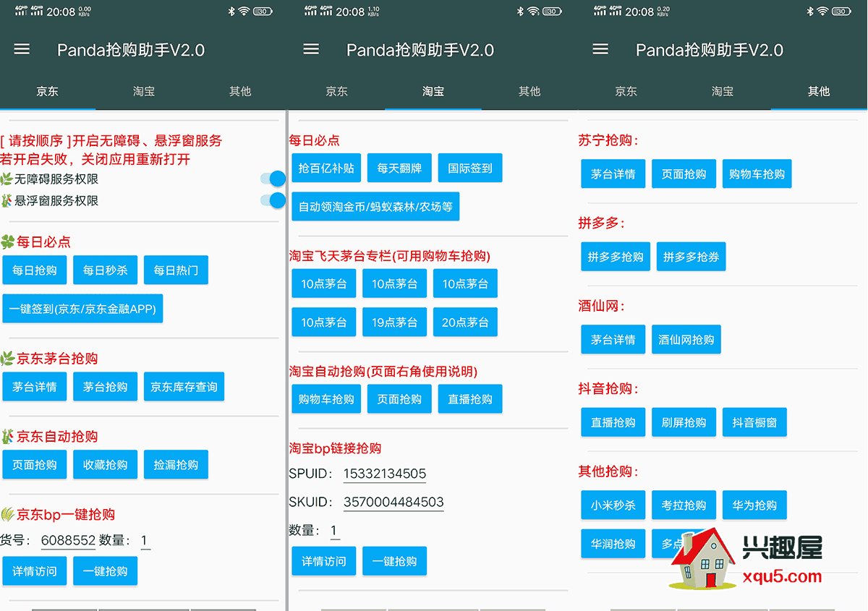Edit the SPUID field 15332134505
This screenshot has width=868, height=611.
(x=385, y=474)
